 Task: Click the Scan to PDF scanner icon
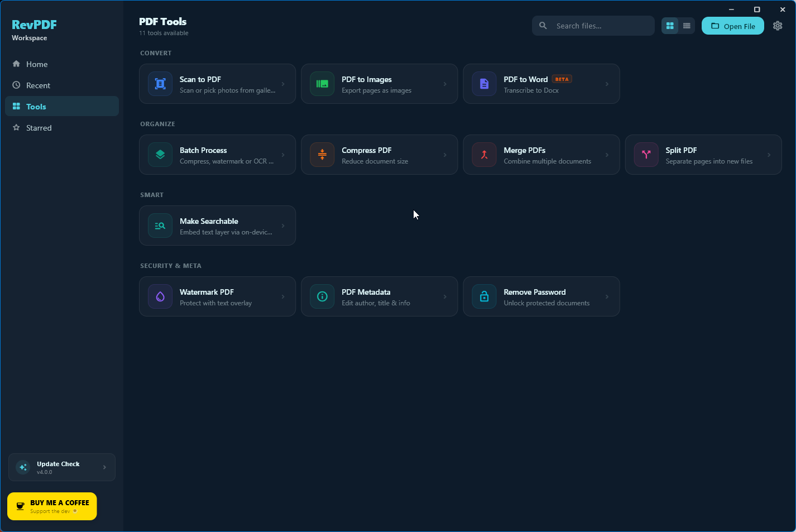pos(160,84)
